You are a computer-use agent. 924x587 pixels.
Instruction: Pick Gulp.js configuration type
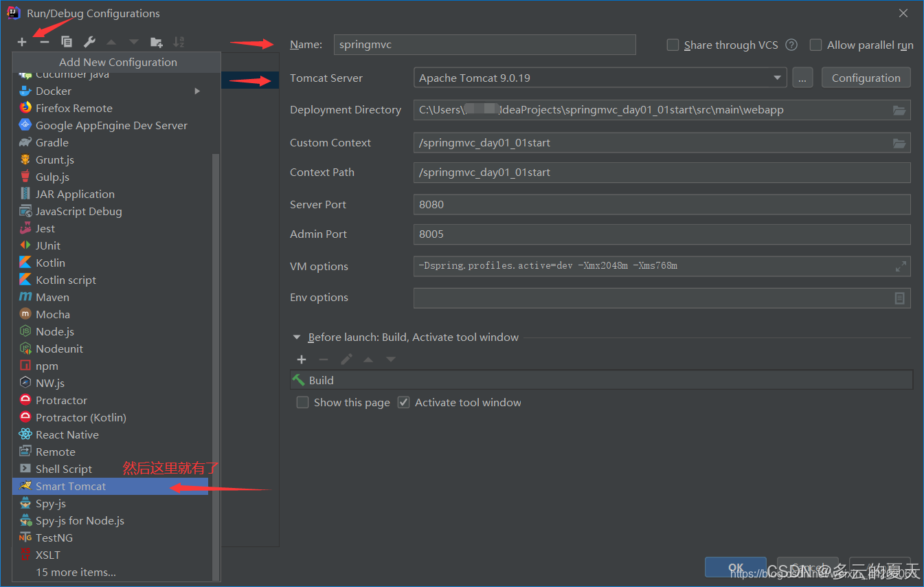click(110, 177)
